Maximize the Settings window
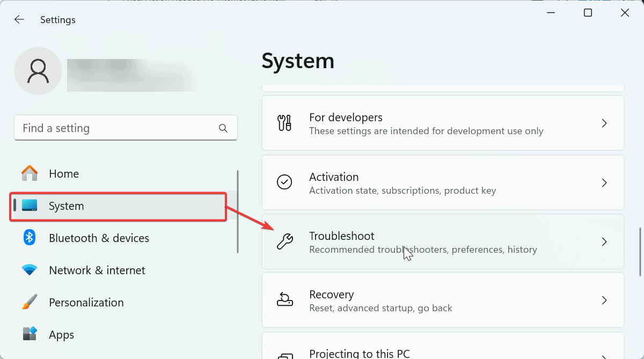The width and height of the screenshot is (644, 359). point(588,13)
